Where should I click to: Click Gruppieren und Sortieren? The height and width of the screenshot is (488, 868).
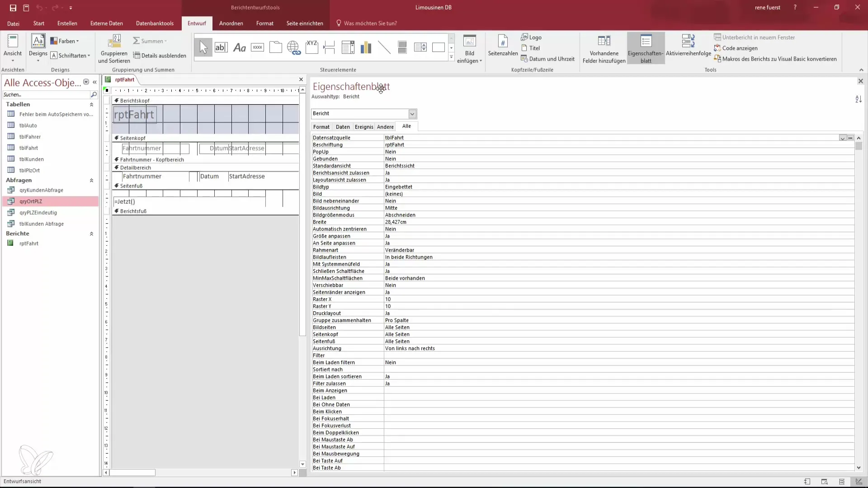click(114, 49)
